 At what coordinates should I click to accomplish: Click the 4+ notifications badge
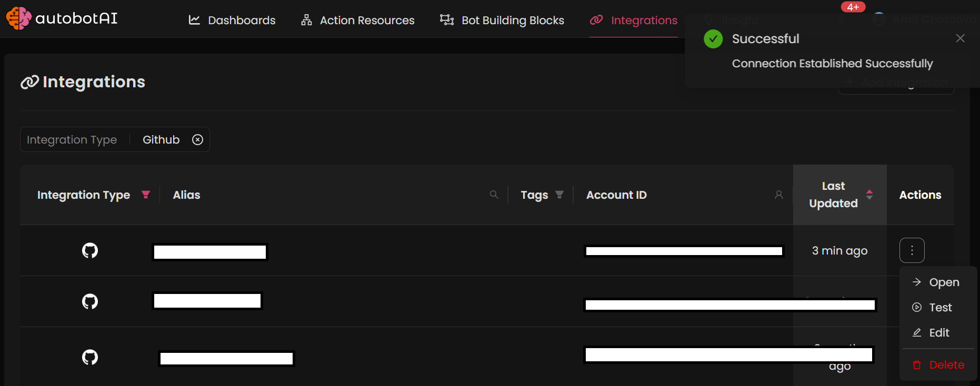point(853,7)
